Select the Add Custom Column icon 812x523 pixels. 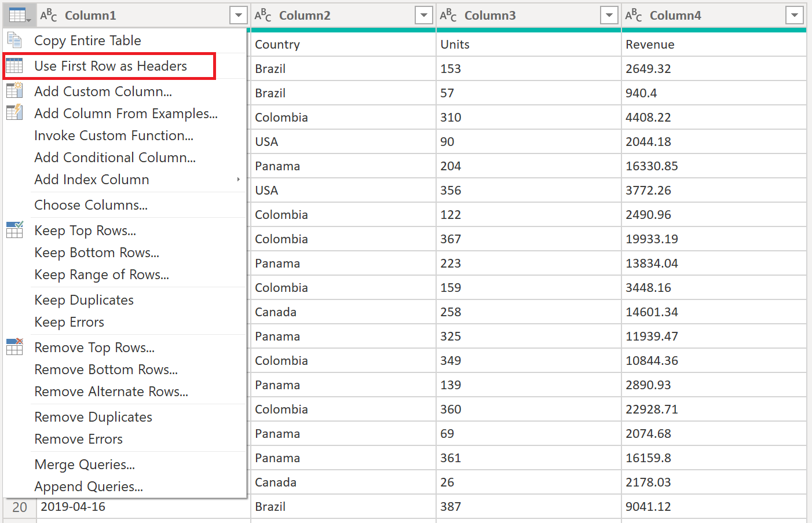[x=14, y=90]
